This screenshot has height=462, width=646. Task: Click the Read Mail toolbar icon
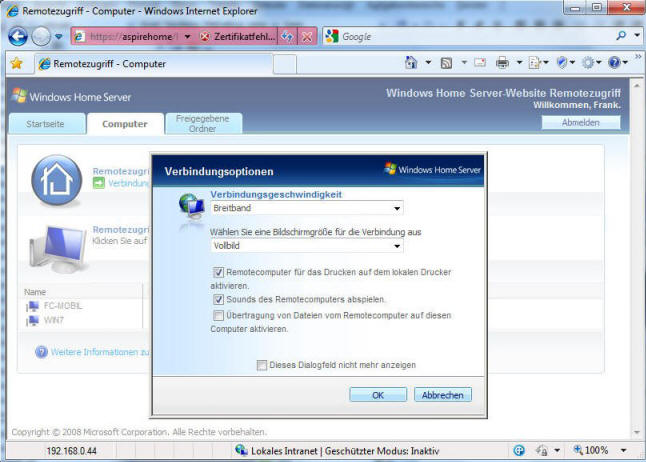480,63
